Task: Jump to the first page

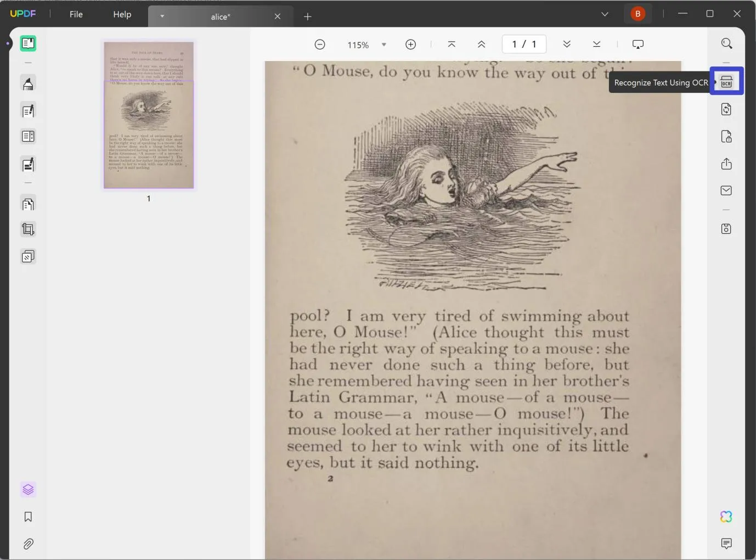Action: click(452, 44)
